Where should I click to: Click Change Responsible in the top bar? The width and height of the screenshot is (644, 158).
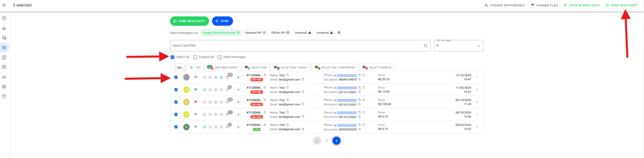pyautogui.click(x=505, y=5)
